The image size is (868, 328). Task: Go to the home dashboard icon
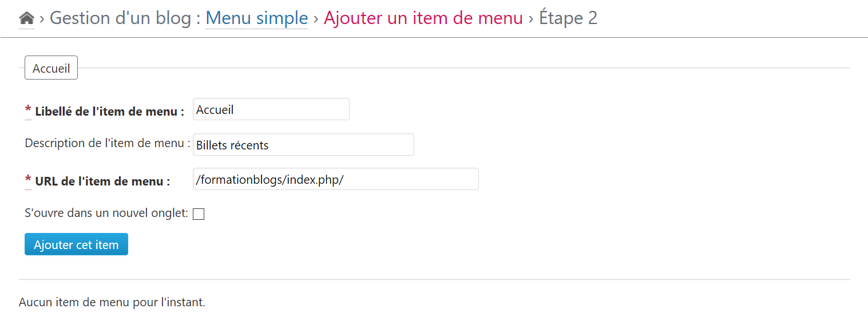26,19
